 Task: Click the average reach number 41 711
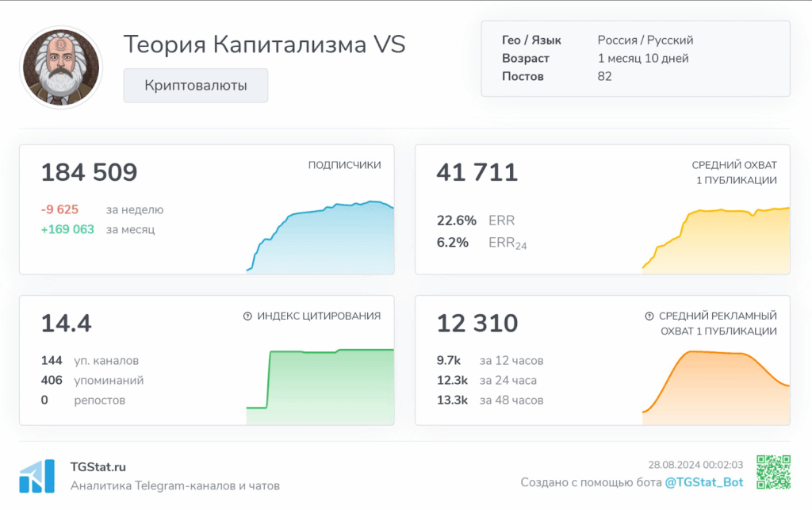click(x=477, y=172)
